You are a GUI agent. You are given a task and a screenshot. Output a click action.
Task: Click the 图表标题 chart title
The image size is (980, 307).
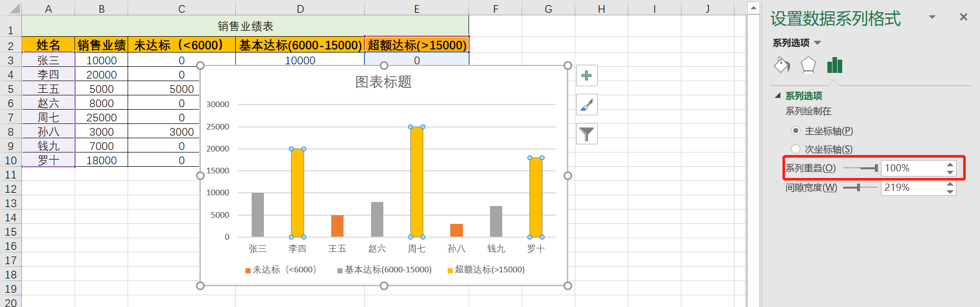coord(383,82)
